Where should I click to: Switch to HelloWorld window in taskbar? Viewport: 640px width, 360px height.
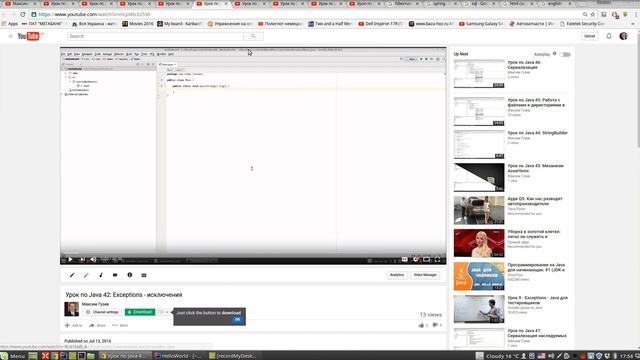point(178,356)
